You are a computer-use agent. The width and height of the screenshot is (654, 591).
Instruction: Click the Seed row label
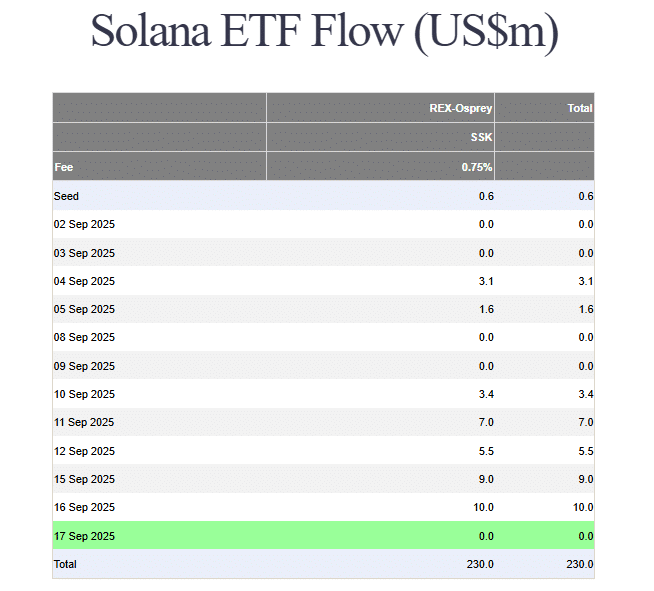click(x=66, y=196)
